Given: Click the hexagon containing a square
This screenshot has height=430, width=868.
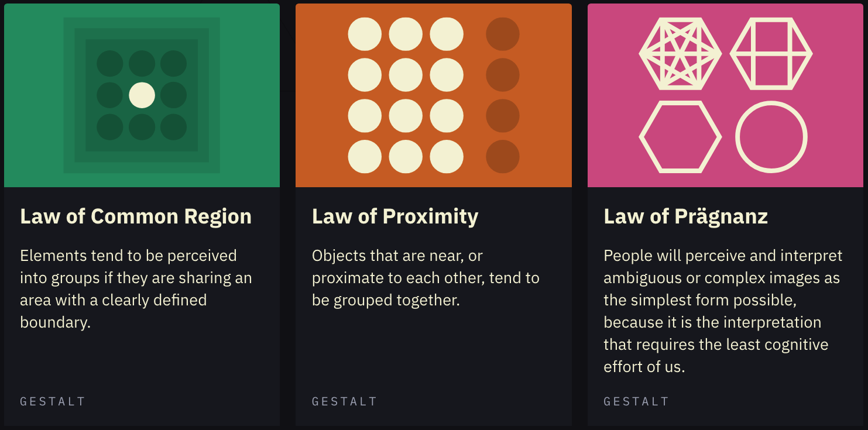Looking at the screenshot, I should pyautogui.click(x=771, y=53).
